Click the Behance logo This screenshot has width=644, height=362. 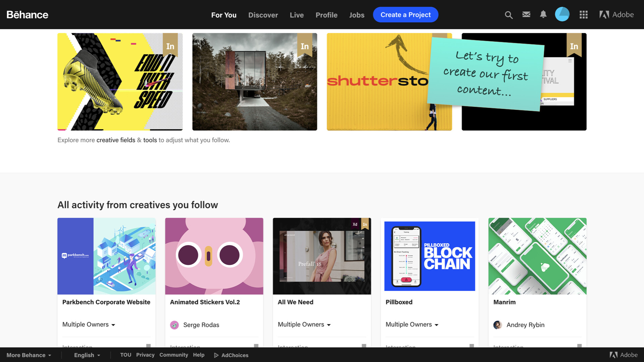[28, 15]
